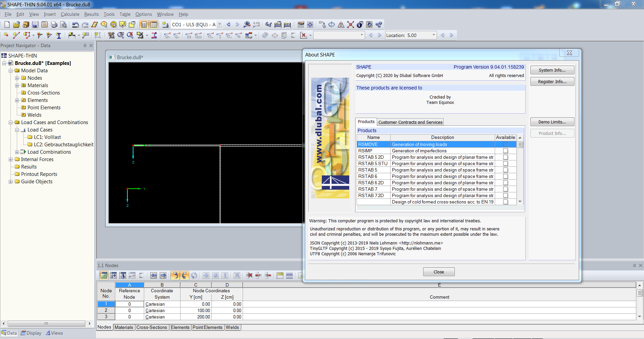Select the I-section element tool icon
The image size is (644, 339).
pyautogui.click(x=58, y=35)
